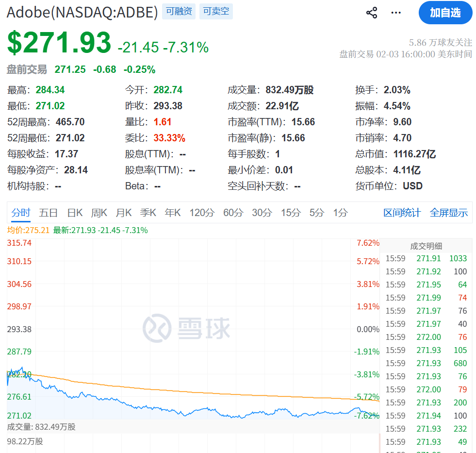Click the trade row 271.92 with volume 100
Viewport: 476px width, 453px height.
point(426,271)
